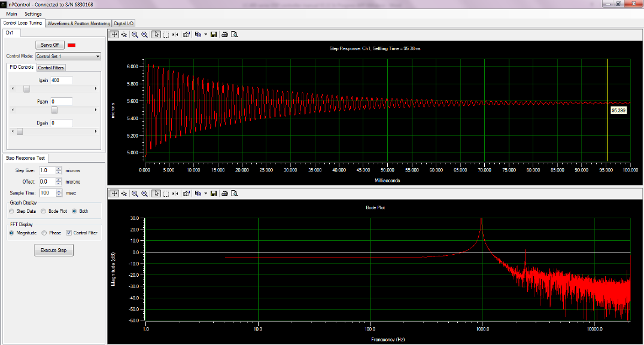
Task: Click the Igain slider thumb
Action: (26, 88)
